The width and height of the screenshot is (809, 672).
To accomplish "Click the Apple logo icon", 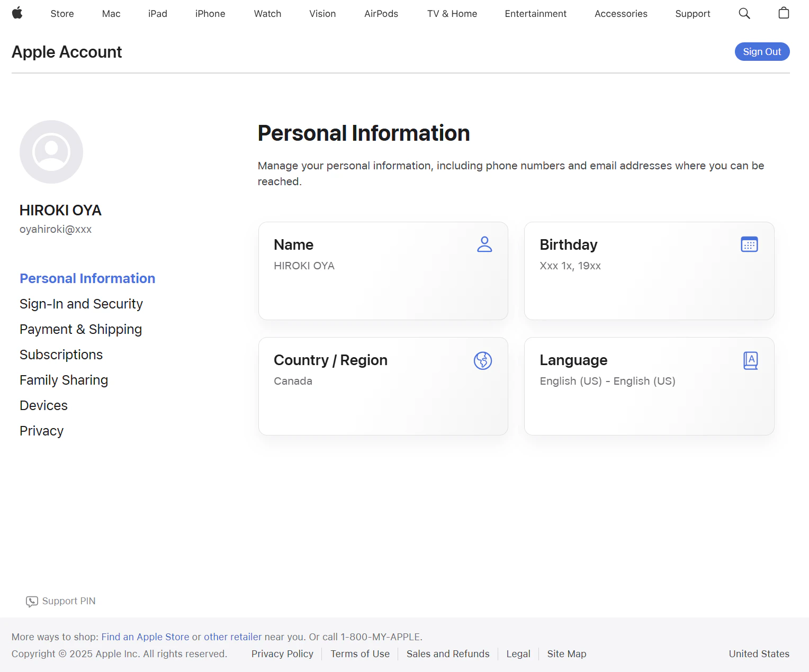I will point(17,13).
